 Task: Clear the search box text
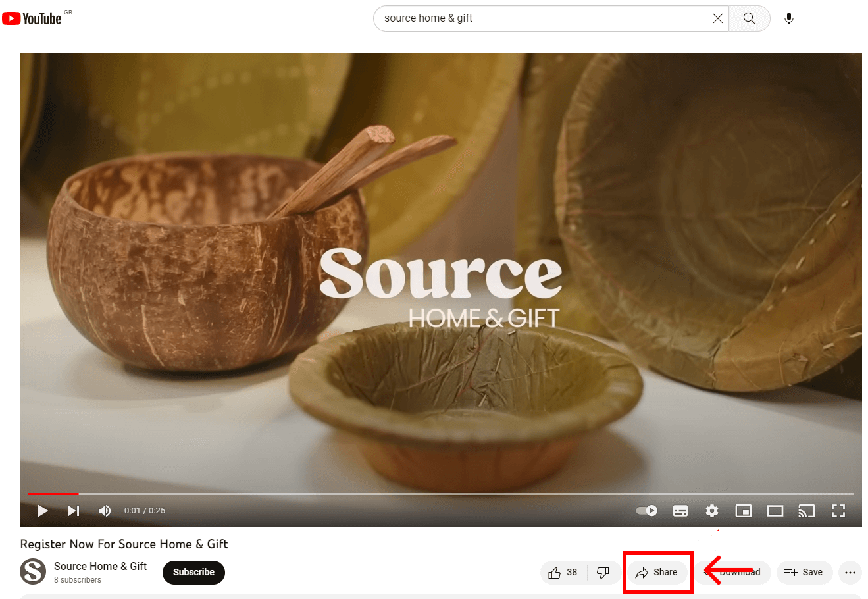717,18
